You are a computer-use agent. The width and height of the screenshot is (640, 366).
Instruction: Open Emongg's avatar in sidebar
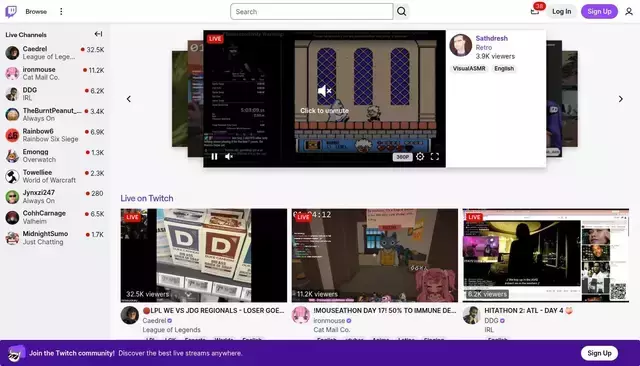12,155
